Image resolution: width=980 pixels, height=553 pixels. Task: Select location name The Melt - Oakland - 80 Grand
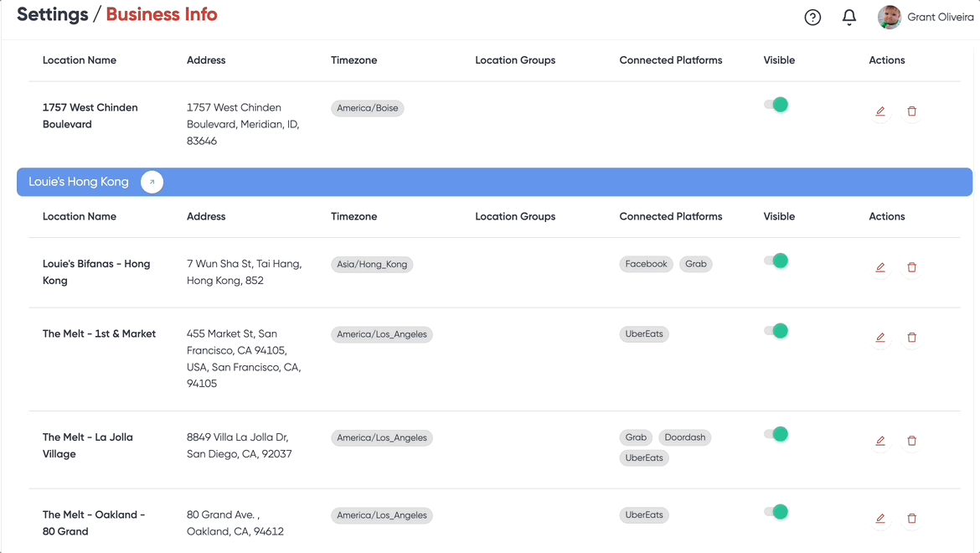(94, 523)
